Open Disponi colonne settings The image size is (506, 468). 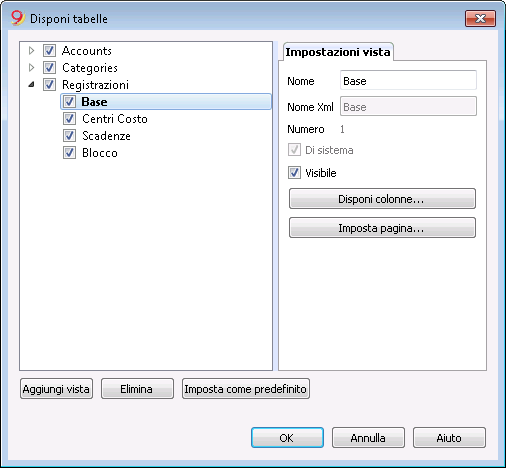pyautogui.click(x=382, y=199)
